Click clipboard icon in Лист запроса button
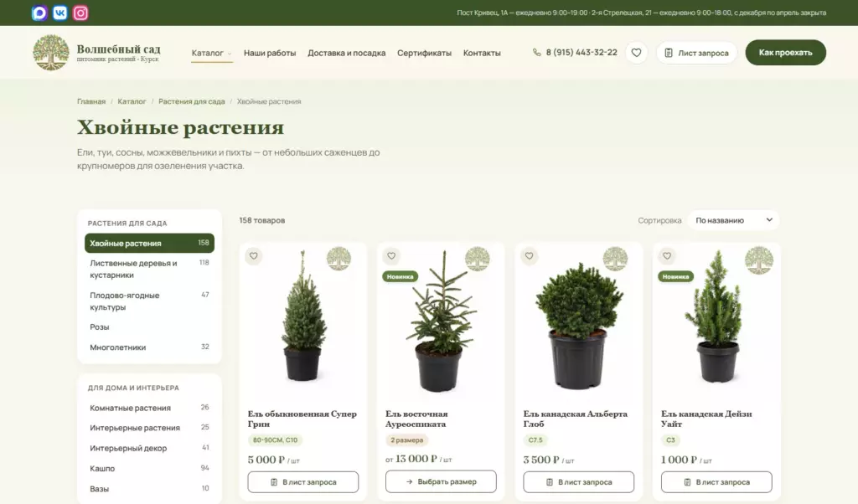 click(668, 53)
